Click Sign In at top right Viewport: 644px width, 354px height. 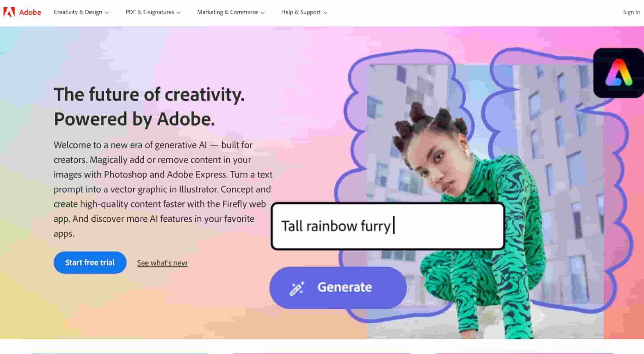(x=631, y=12)
